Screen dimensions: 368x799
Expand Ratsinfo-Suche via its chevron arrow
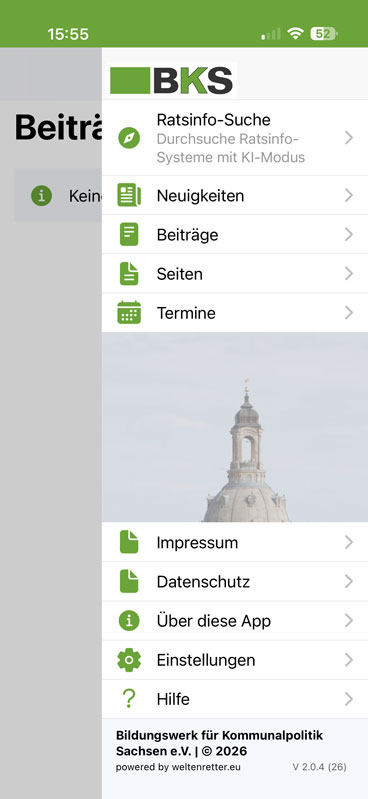click(349, 138)
